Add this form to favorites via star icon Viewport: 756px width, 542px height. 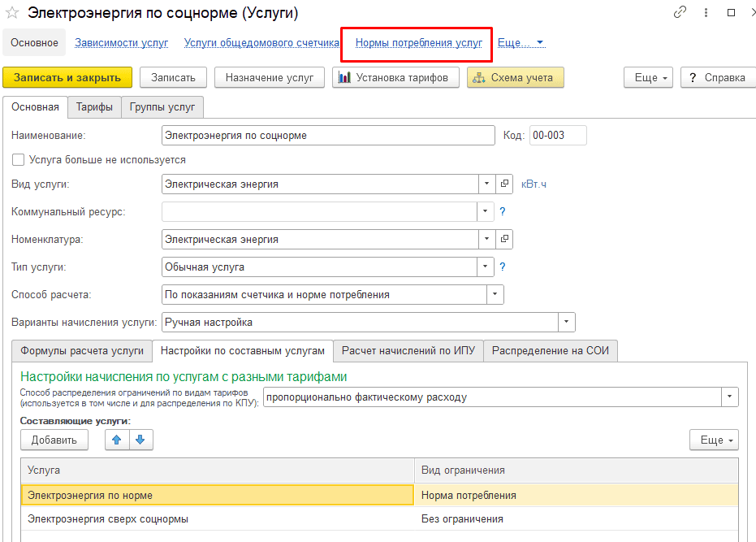point(11,13)
